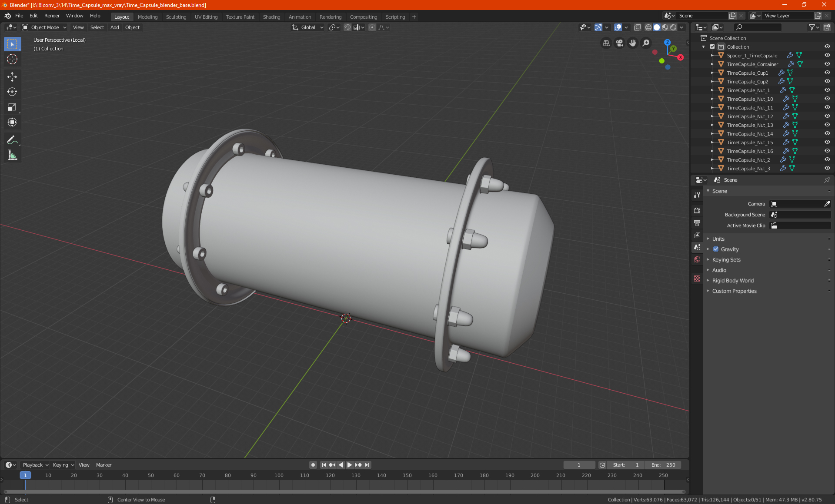Open the Output properties tab

pyautogui.click(x=697, y=222)
